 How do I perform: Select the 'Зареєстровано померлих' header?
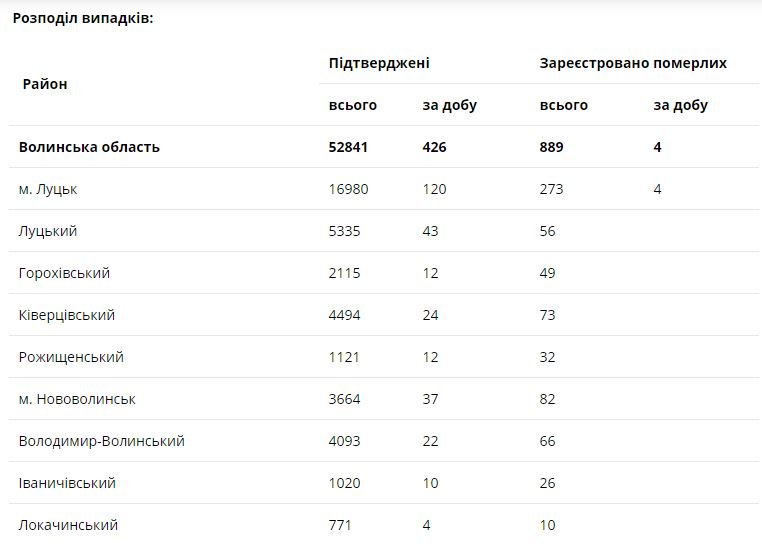coord(633,63)
